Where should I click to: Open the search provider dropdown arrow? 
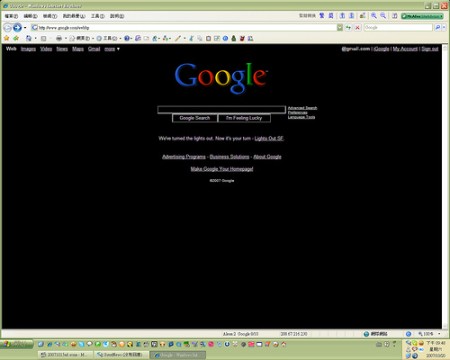coord(444,28)
